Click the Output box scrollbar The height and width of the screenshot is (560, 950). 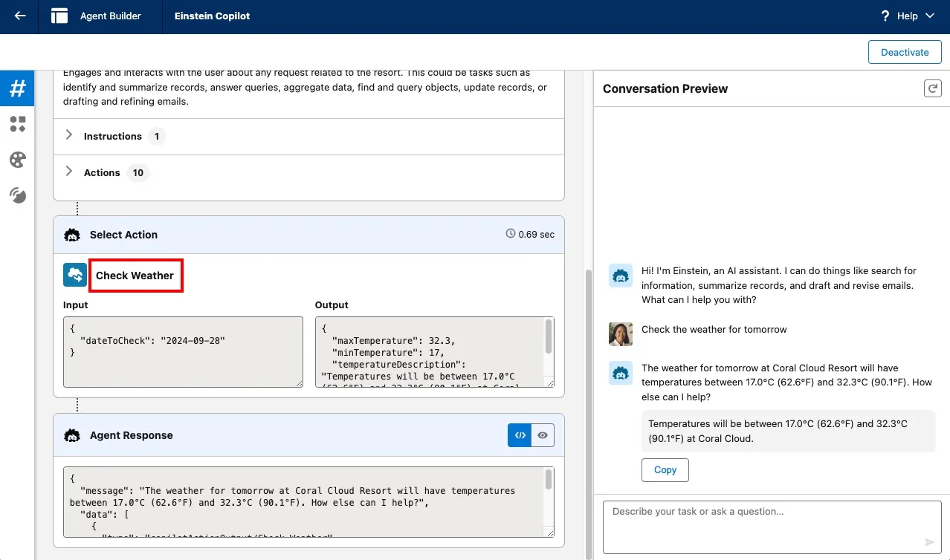point(549,338)
